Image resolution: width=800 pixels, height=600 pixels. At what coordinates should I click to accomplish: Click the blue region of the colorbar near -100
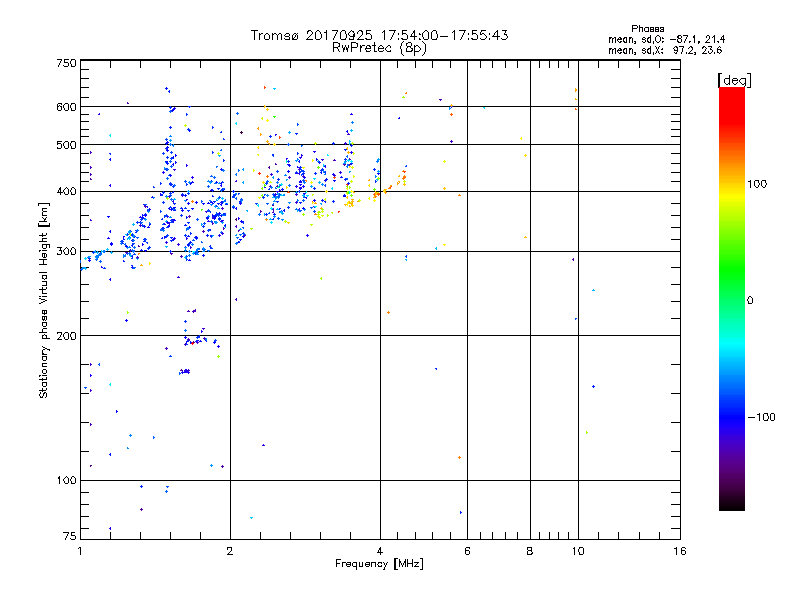[732, 416]
